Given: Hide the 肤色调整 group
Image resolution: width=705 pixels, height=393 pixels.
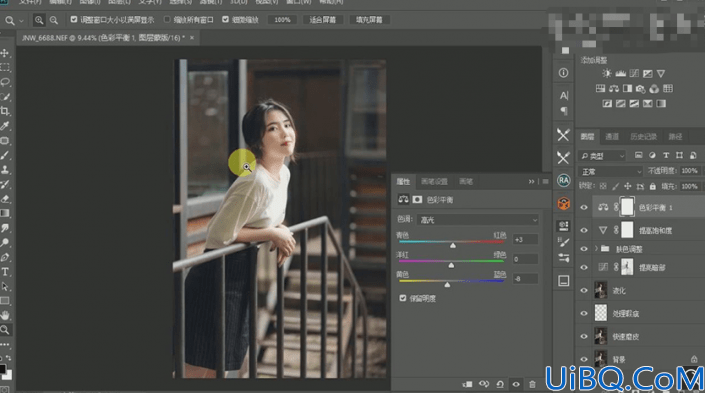Looking at the screenshot, I should click(x=584, y=249).
